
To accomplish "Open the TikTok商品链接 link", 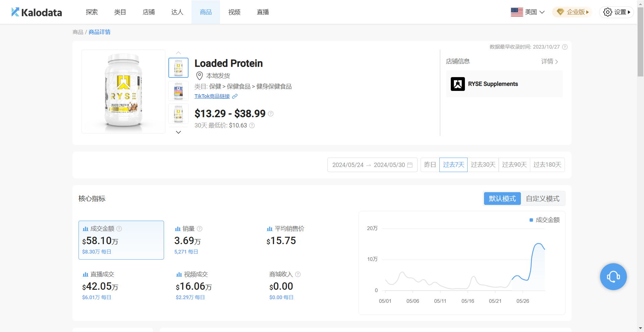I will 212,96.
